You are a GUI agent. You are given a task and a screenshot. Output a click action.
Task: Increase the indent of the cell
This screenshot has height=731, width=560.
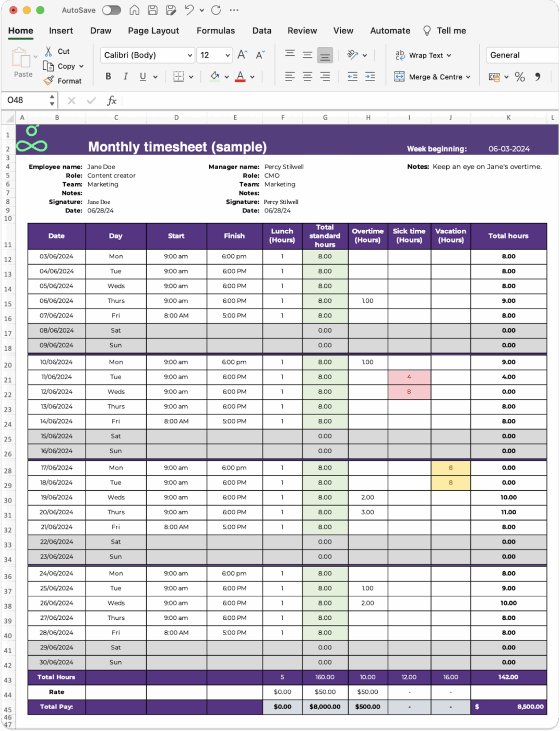point(370,76)
